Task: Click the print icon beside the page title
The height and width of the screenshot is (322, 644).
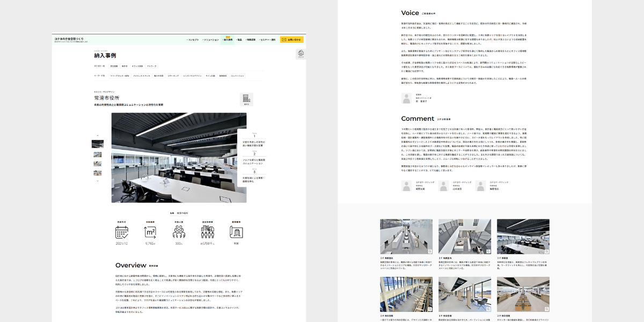Action: [x=301, y=53]
